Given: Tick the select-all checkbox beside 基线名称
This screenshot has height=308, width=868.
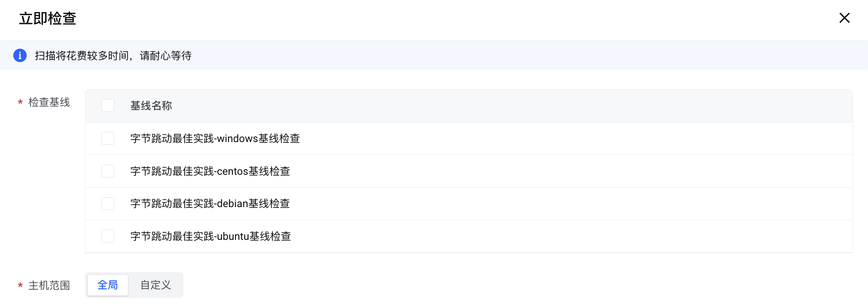Looking at the screenshot, I should [x=108, y=106].
